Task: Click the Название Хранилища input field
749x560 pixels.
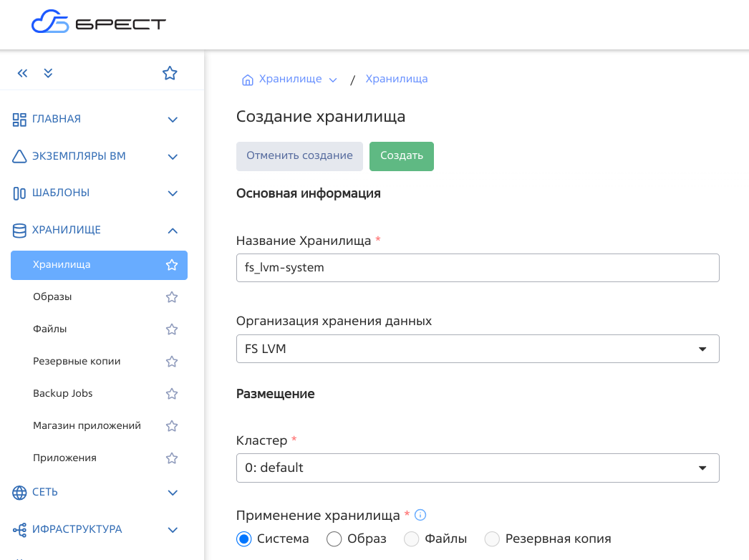Action: click(478, 267)
